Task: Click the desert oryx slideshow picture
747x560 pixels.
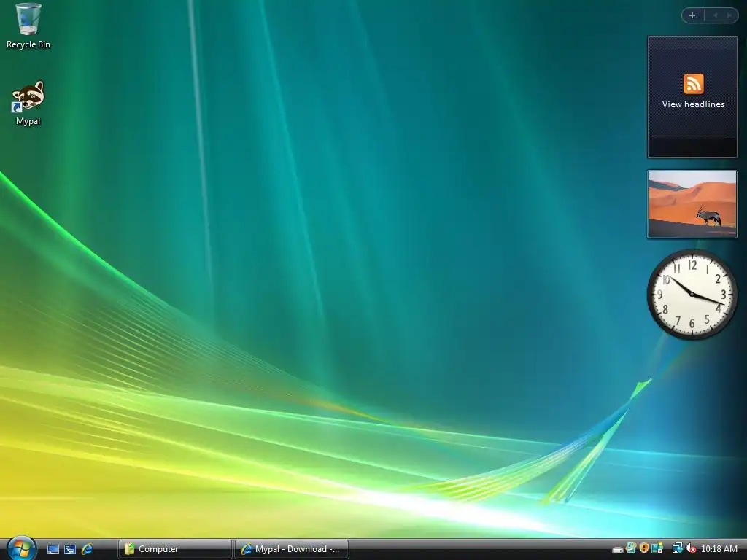Action: coord(692,204)
